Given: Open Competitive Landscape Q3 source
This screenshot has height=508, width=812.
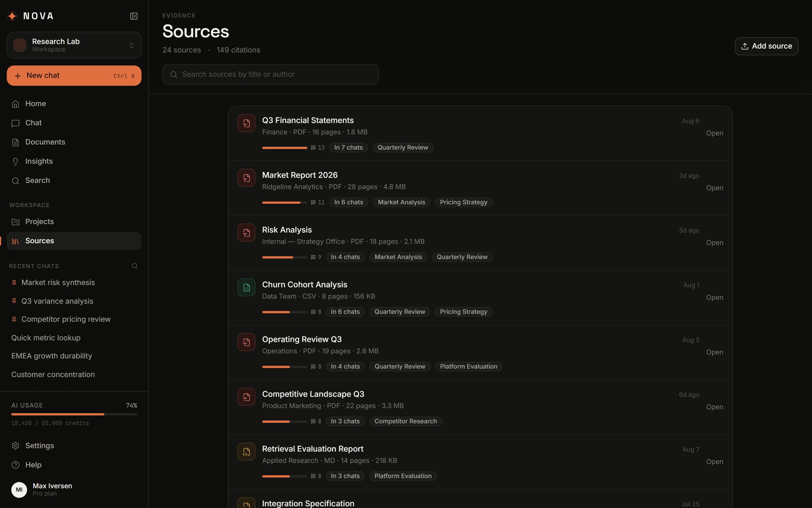Looking at the screenshot, I should point(714,407).
